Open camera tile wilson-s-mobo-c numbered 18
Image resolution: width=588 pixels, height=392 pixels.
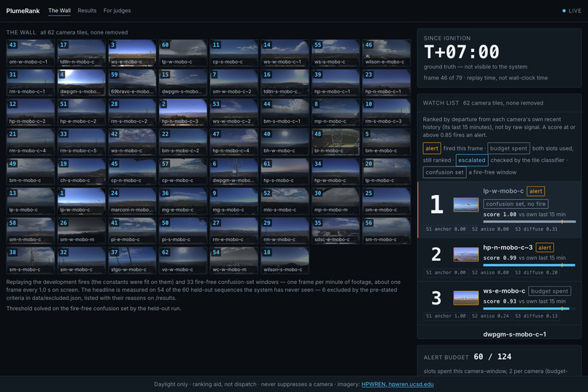click(x=285, y=261)
